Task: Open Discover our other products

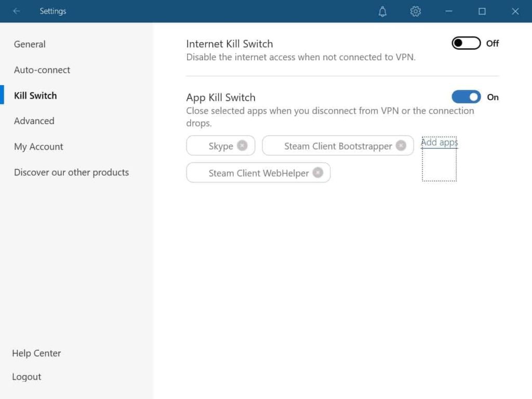Action: click(71, 172)
